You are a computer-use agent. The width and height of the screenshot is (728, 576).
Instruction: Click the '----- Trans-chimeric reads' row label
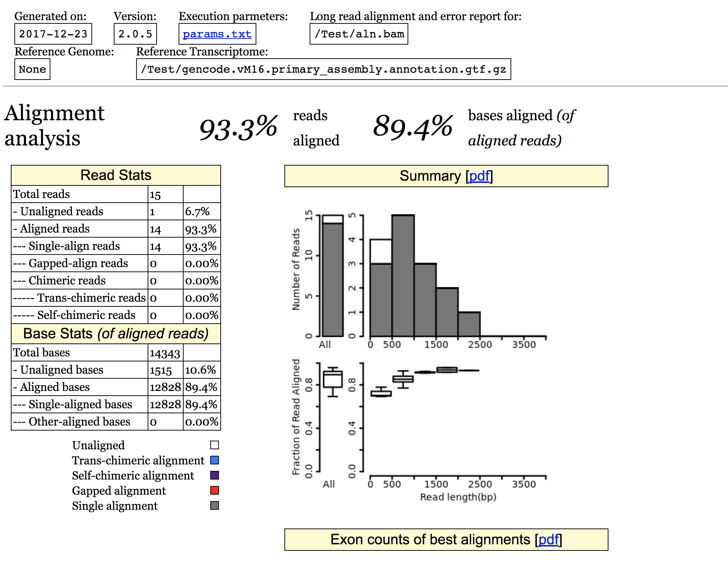tap(80, 298)
